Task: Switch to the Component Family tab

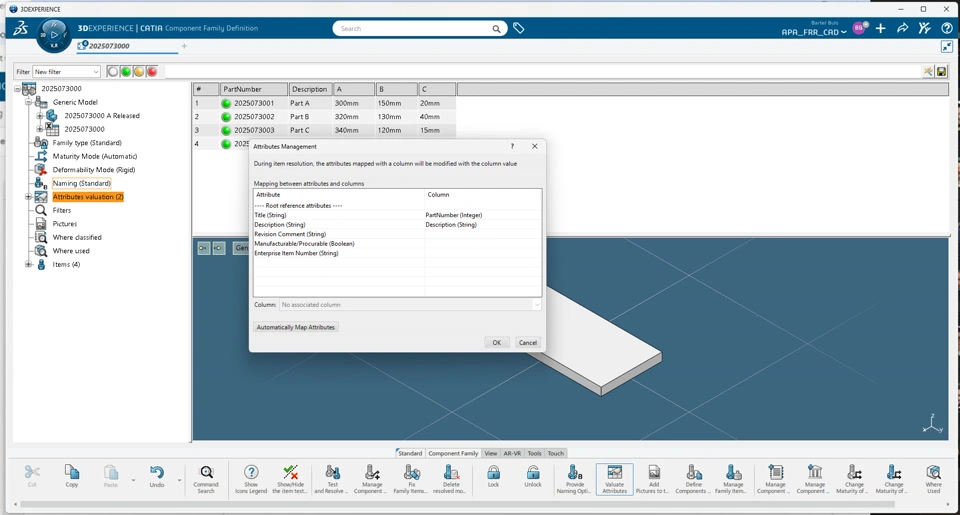Action: (x=453, y=453)
